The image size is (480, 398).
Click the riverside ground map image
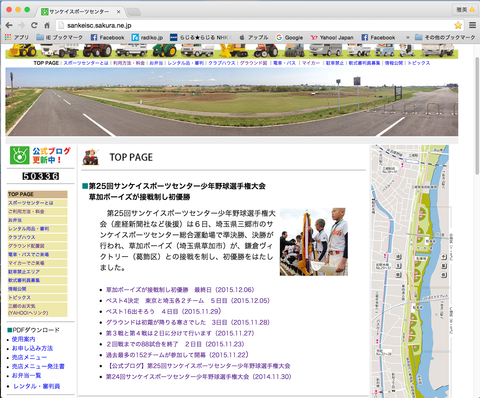click(410, 271)
